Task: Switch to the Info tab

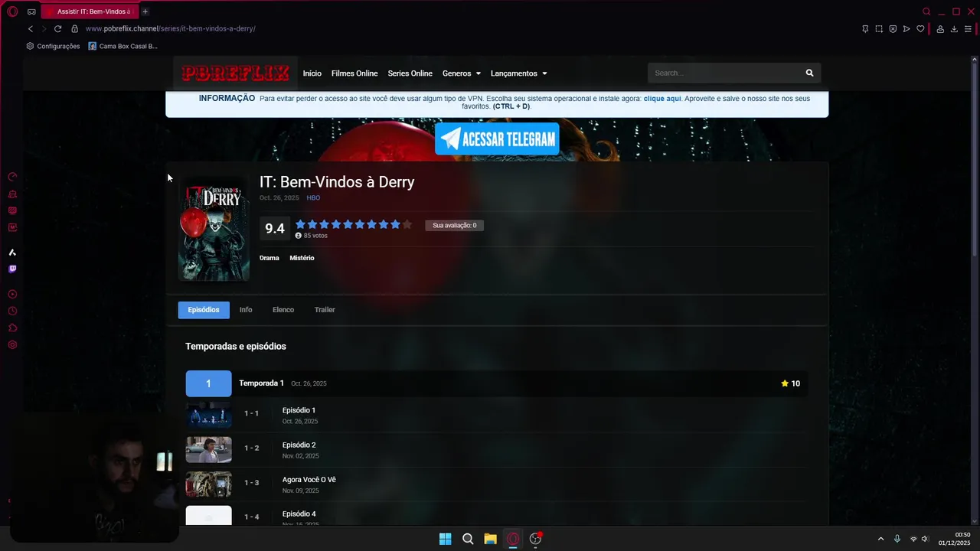Action: point(246,310)
